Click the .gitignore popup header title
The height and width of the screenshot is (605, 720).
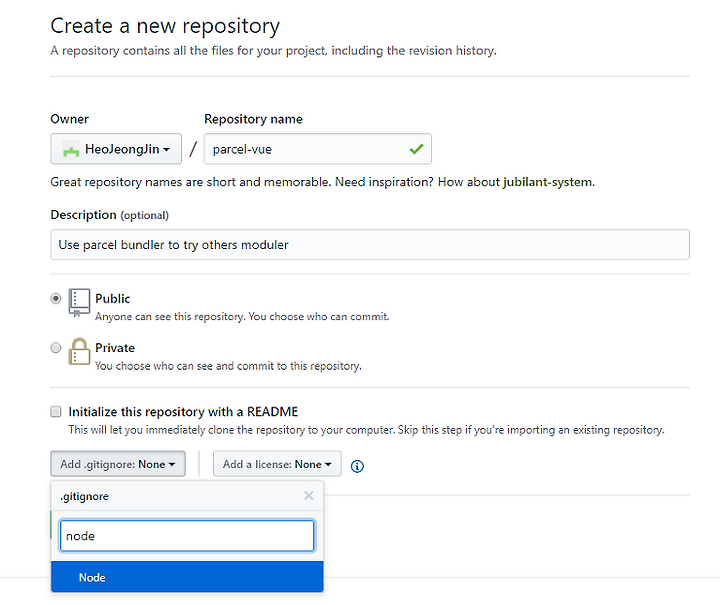[x=84, y=496]
